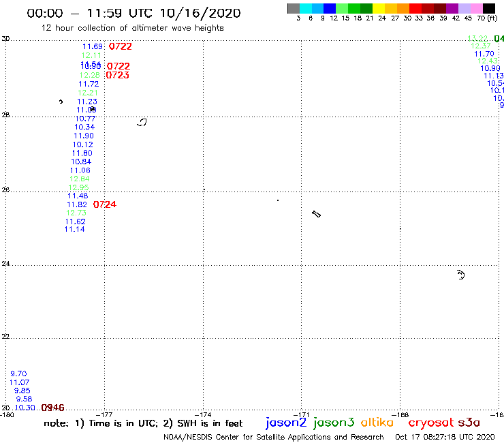Image resolution: width=504 pixels, height=443 pixels.
Task: Click the purple swatch in the color bar
Action: [x=452, y=9]
